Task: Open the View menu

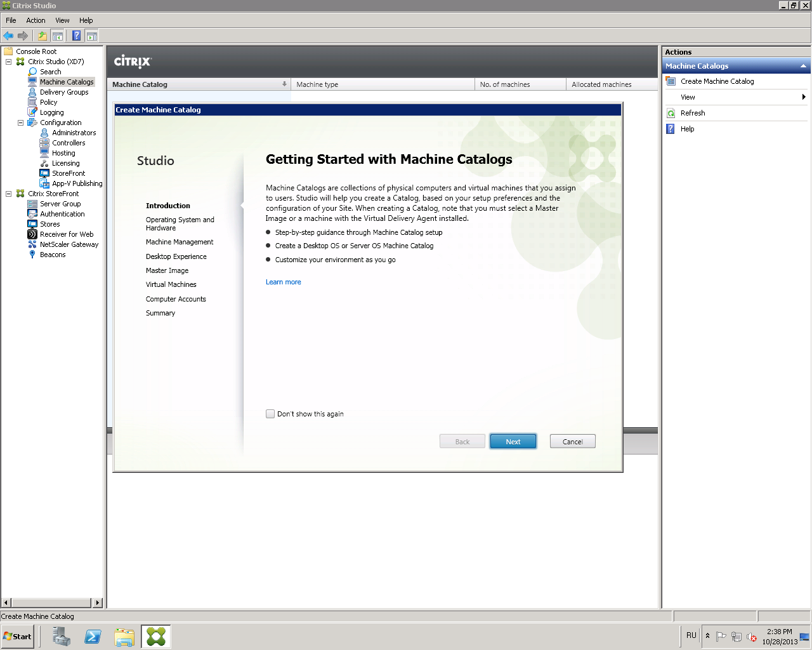Action: click(x=62, y=20)
